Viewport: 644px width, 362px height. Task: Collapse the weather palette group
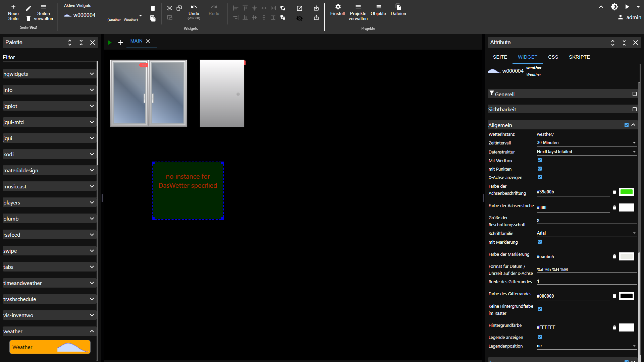pyautogui.click(x=49, y=331)
